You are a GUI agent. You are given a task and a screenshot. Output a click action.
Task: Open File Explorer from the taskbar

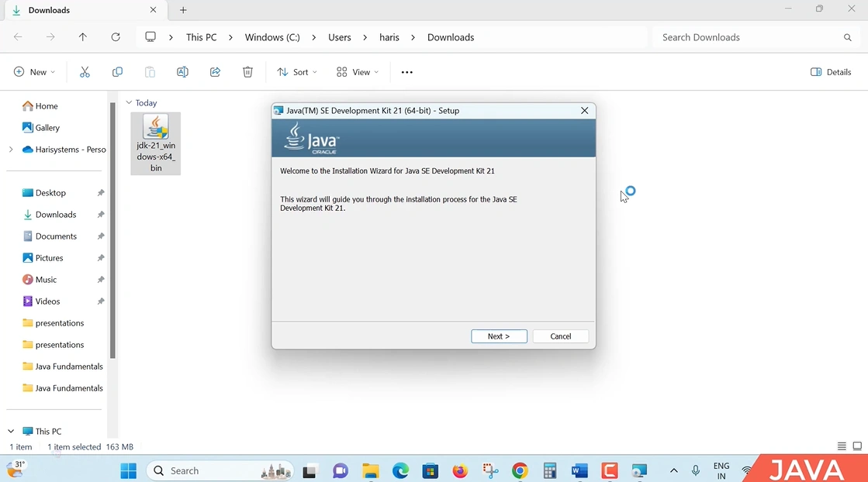pyautogui.click(x=370, y=471)
